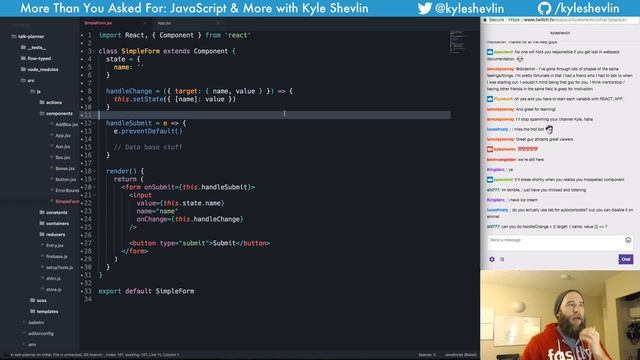
Task: Click the Spaces indentation setting in status bar
Action: [x=427, y=355]
